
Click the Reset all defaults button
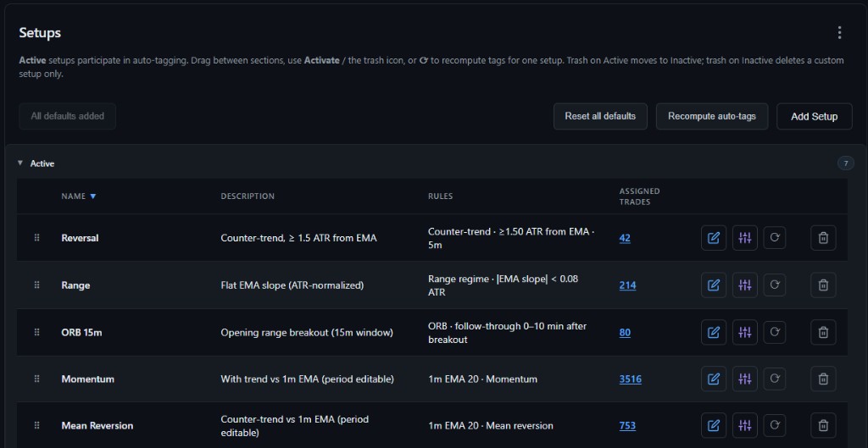[600, 116]
